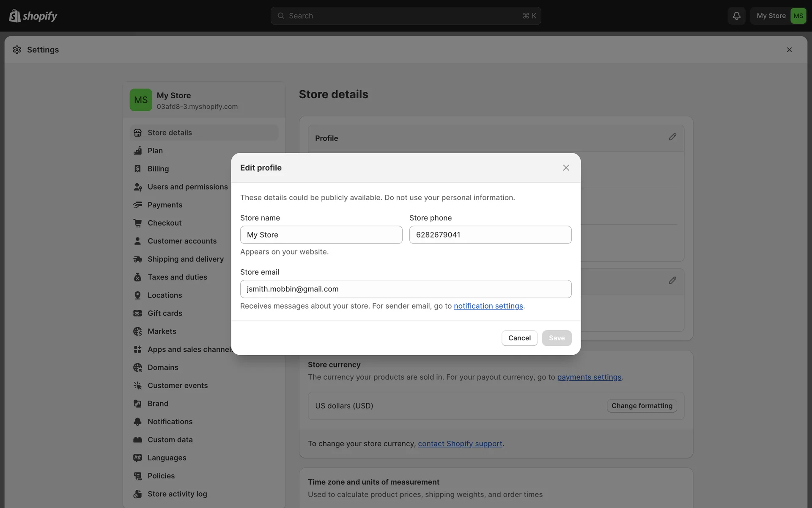Click the Profile edit pencil icon
The width and height of the screenshot is (812, 508).
click(x=672, y=137)
